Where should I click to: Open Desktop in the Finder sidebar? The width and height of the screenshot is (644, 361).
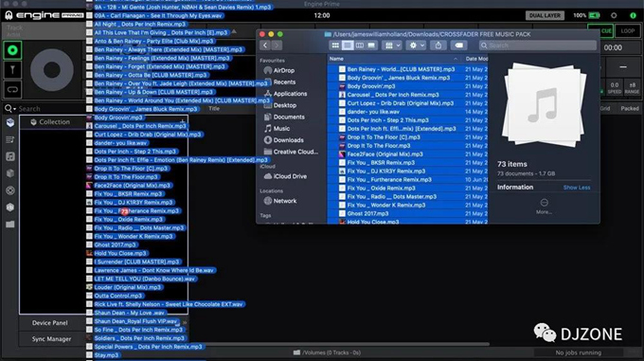point(280,105)
